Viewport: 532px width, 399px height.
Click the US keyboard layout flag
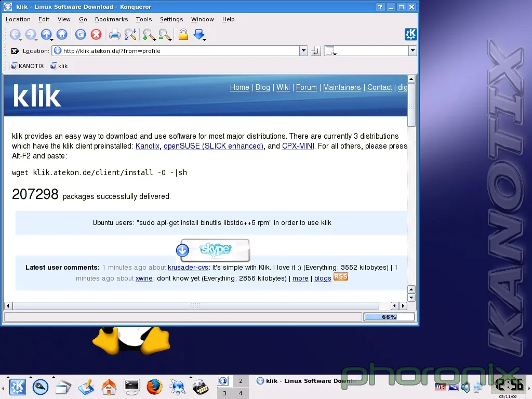pyautogui.click(x=440, y=387)
